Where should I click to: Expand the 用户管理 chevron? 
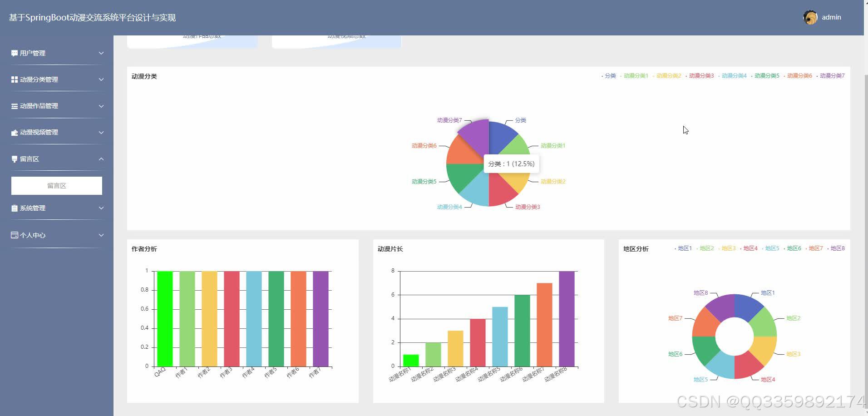[101, 53]
